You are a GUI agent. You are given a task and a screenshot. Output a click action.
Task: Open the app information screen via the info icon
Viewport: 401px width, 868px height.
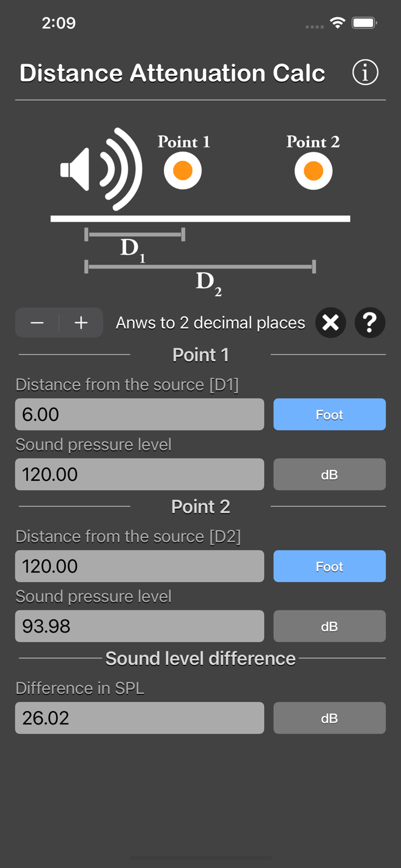point(365,72)
